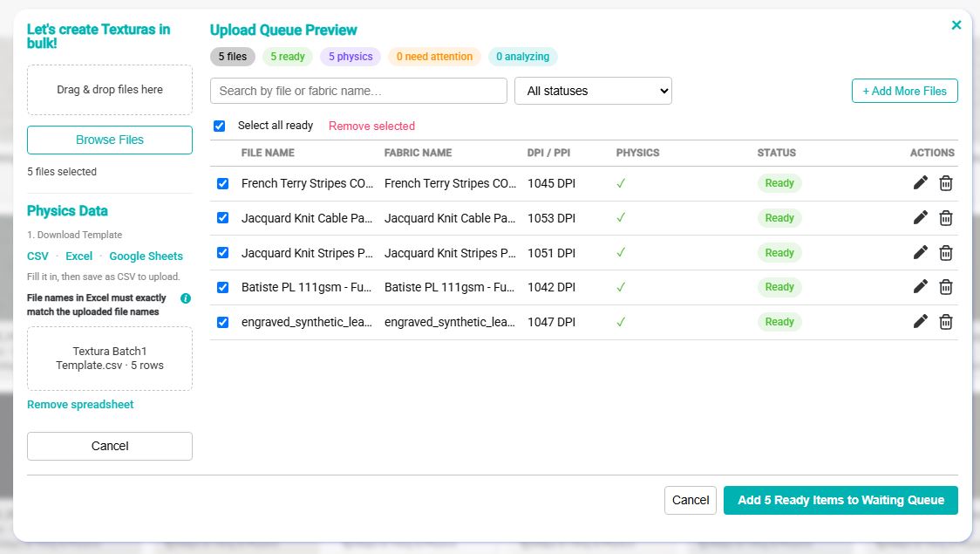Open the Google Sheets template
Screen dimensions: 980x554
[146, 256]
